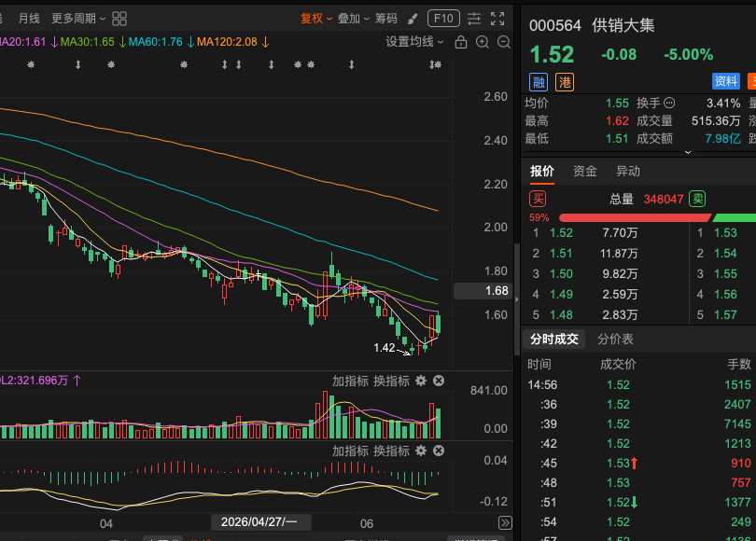
Task: Click the 2026/04/27 date label
Action: [260, 522]
